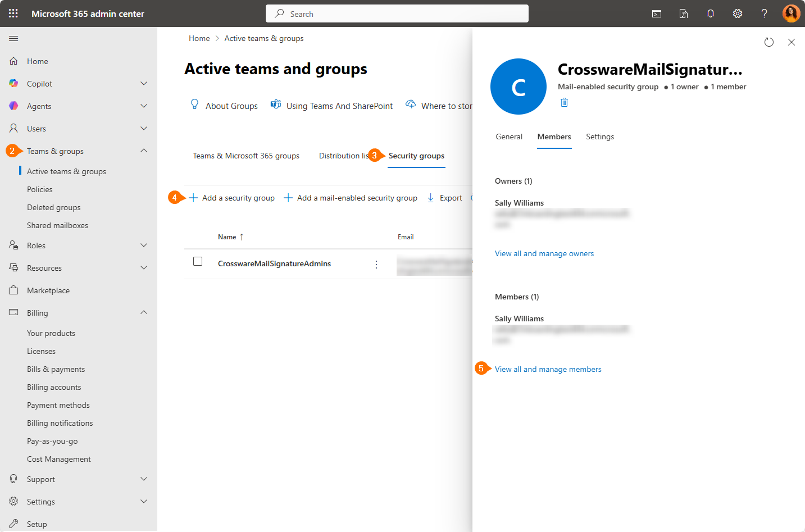Open the settings gear in header
Viewport: 805px width, 532px height.
tap(737, 13)
